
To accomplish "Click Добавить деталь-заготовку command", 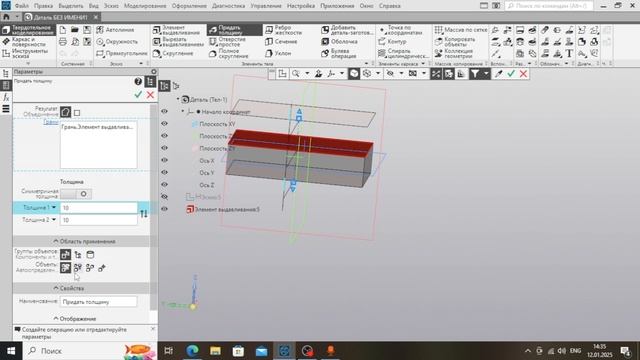I will (347, 30).
